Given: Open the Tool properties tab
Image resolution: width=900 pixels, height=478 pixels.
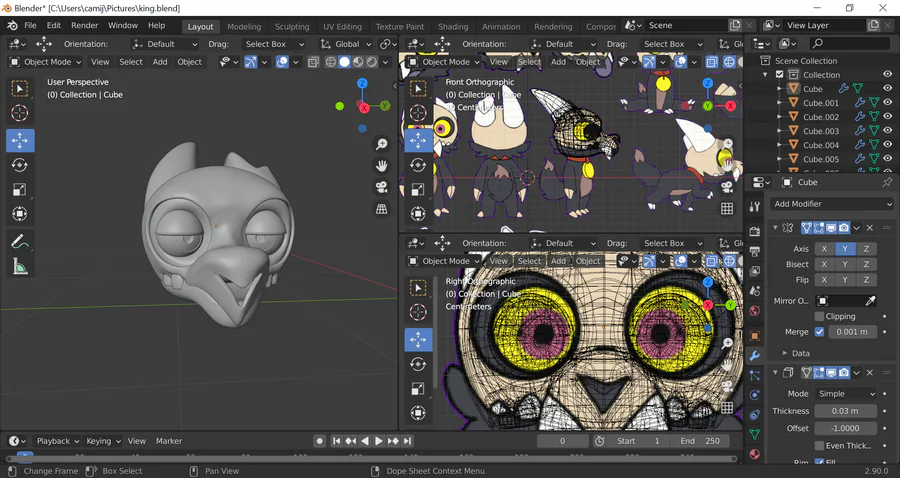Looking at the screenshot, I should [755, 207].
